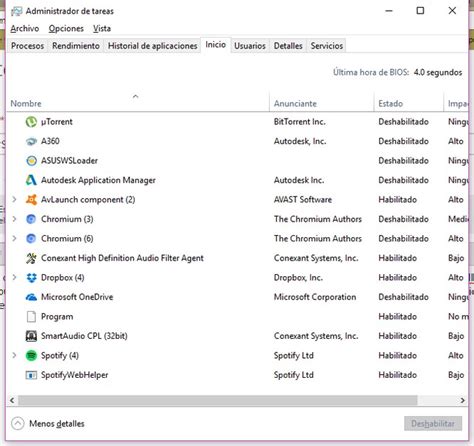Click the AvLaunch component Avast icon
This screenshot has height=446, width=474.
click(31, 200)
